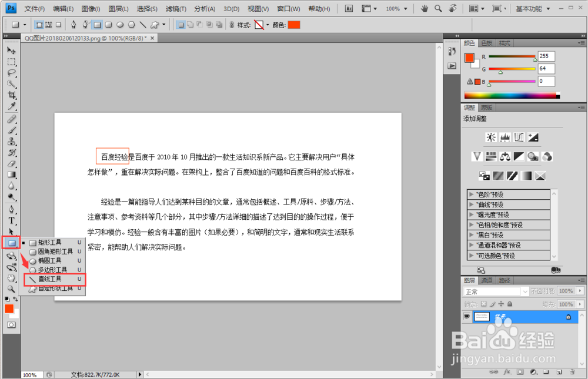Expand the "色阶" 预设 list
The height and width of the screenshot is (379, 588).
(x=472, y=194)
